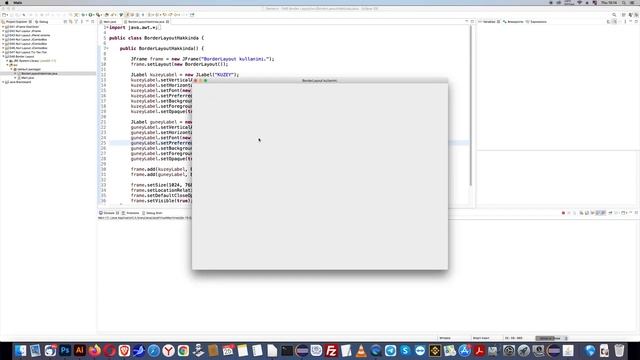This screenshot has width=640, height=360.
Task: Click the New file toolbar icon in Eclipse
Action: click(4, 15)
